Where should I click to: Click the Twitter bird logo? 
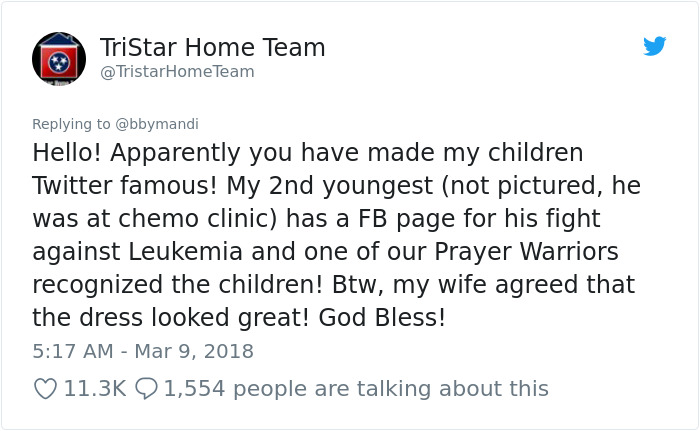pos(655,46)
